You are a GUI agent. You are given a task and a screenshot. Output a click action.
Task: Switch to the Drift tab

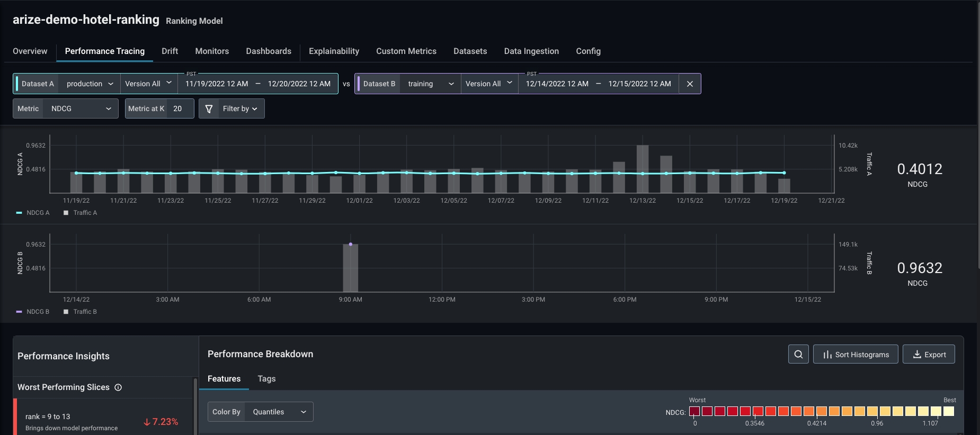click(170, 51)
